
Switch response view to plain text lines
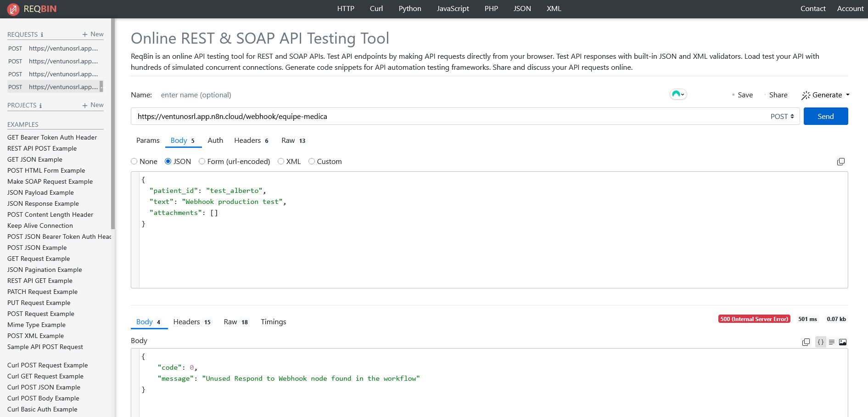click(x=831, y=342)
